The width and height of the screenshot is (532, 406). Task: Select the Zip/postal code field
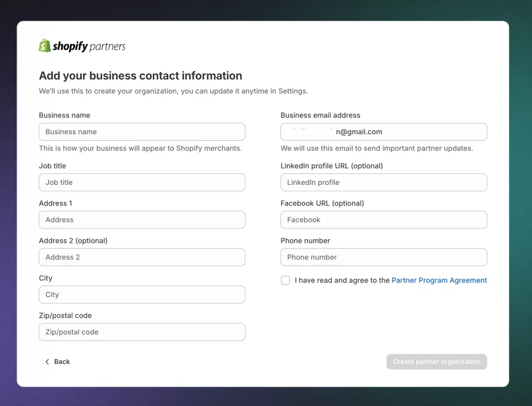(x=142, y=332)
